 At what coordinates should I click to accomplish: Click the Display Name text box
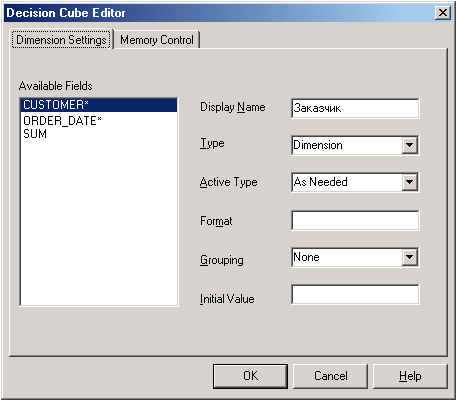355,108
